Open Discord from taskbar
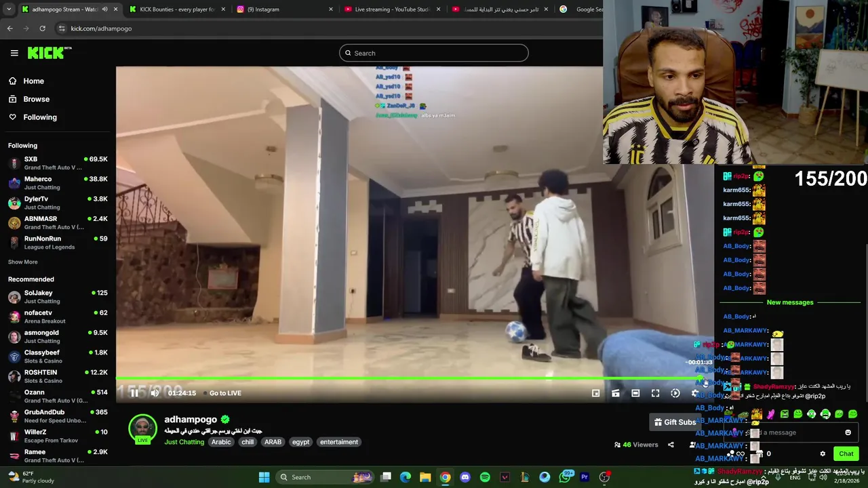 pyautogui.click(x=465, y=477)
